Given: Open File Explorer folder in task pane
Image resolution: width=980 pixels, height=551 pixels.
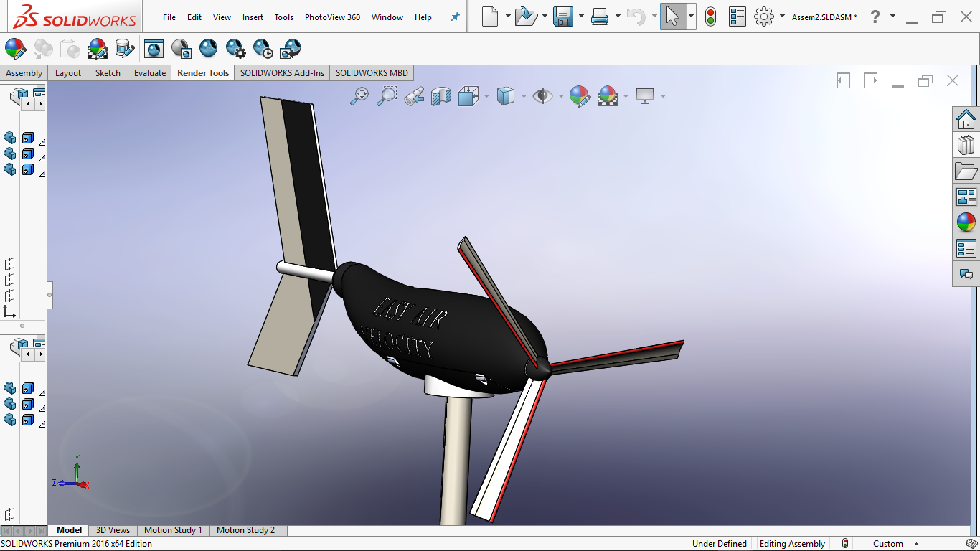Looking at the screenshot, I should tap(966, 171).
